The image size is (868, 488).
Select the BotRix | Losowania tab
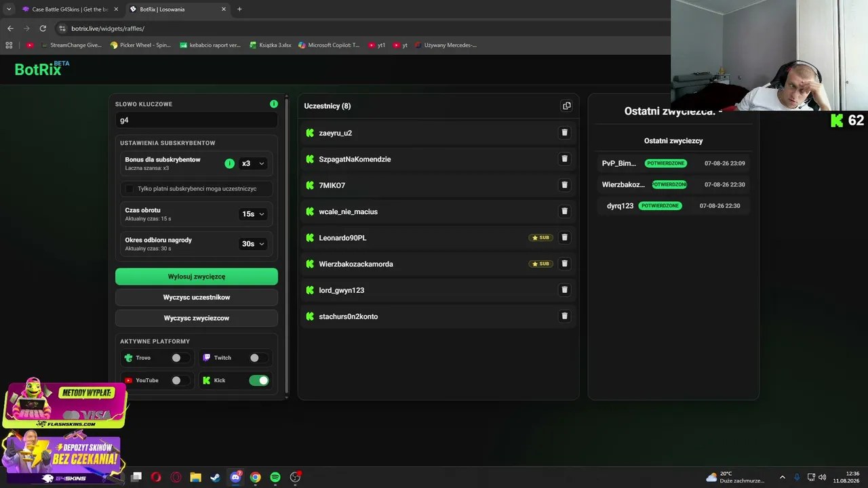[x=178, y=9]
